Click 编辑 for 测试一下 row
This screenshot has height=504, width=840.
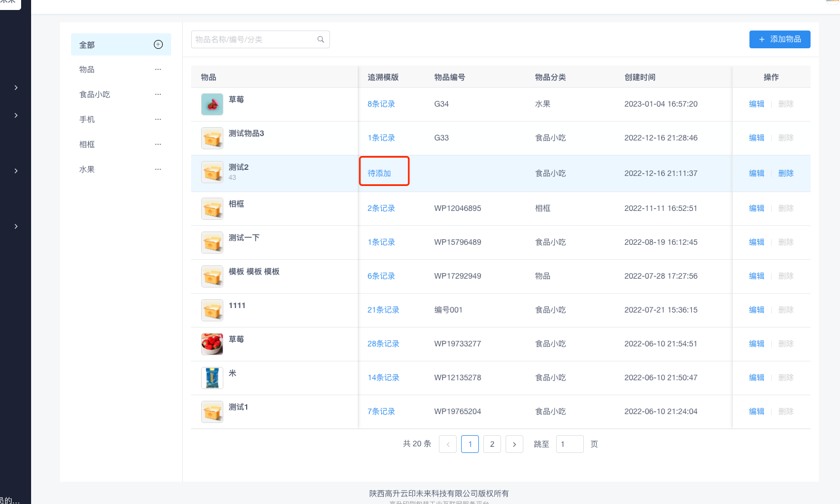pos(757,242)
